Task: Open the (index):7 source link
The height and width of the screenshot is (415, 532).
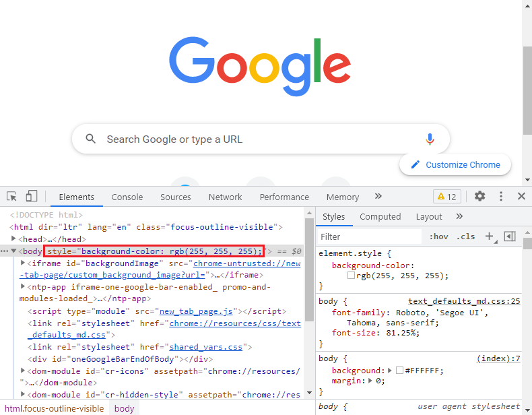Action: coord(498,358)
